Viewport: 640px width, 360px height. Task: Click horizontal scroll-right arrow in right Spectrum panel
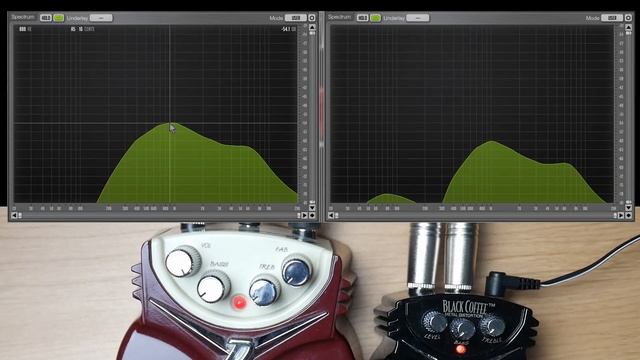click(621, 215)
